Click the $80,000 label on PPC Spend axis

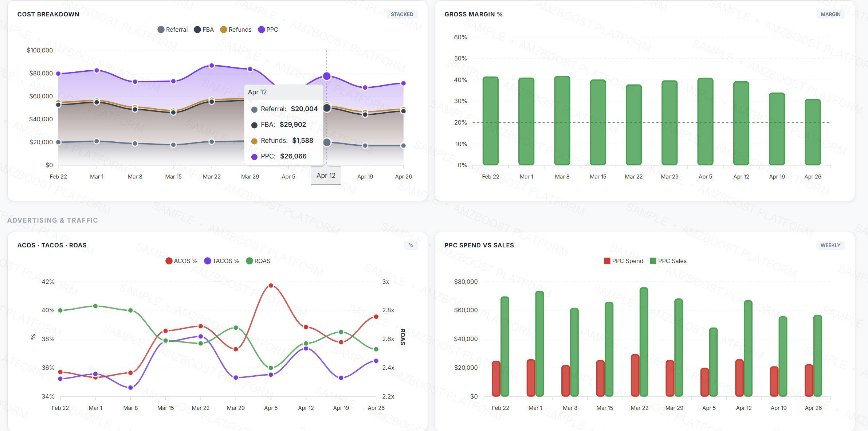pyautogui.click(x=466, y=282)
